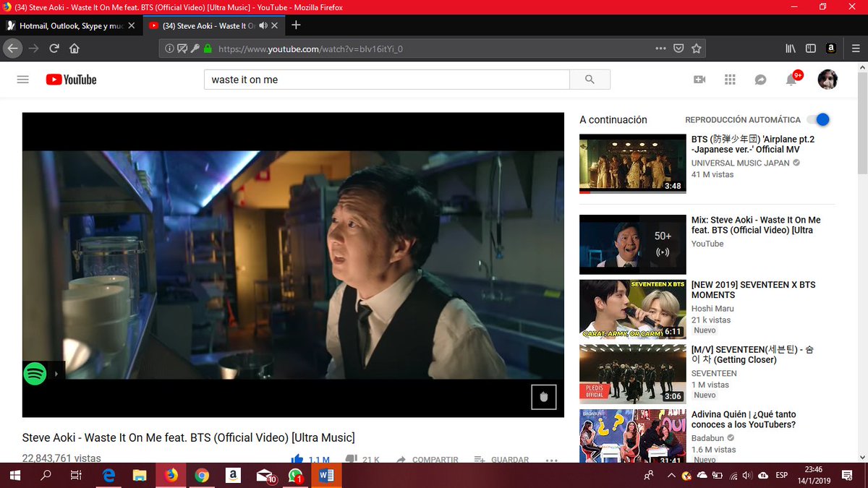Expand the Spotify overlay arrow
This screenshot has height=488, width=868.
pyautogui.click(x=56, y=374)
